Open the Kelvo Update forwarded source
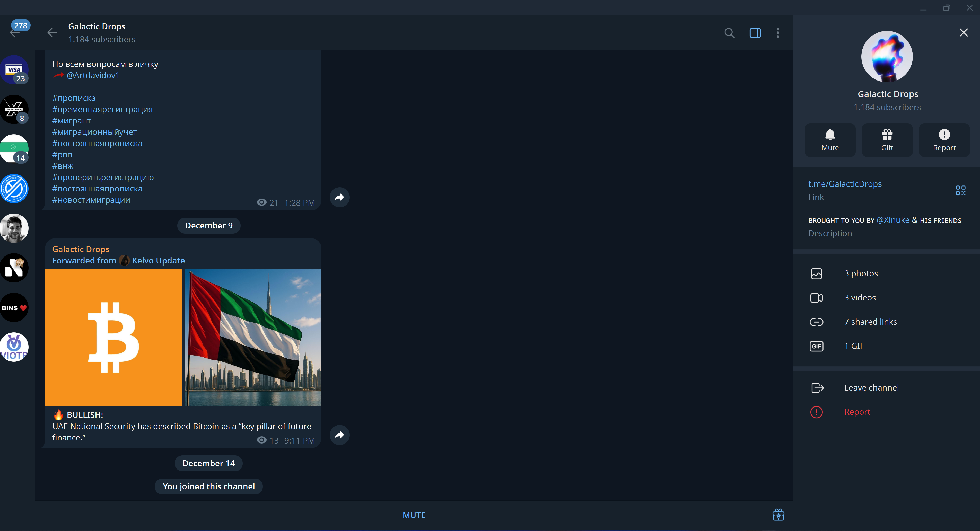This screenshot has width=980, height=531. [158, 261]
